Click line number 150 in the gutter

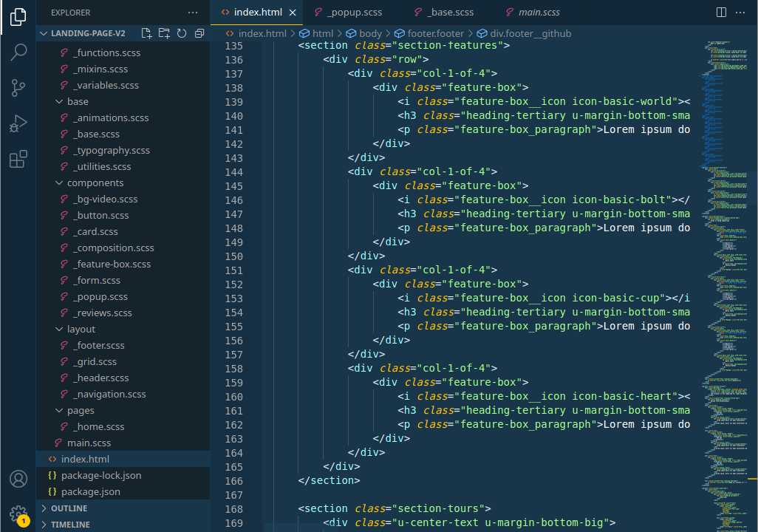[234, 256]
